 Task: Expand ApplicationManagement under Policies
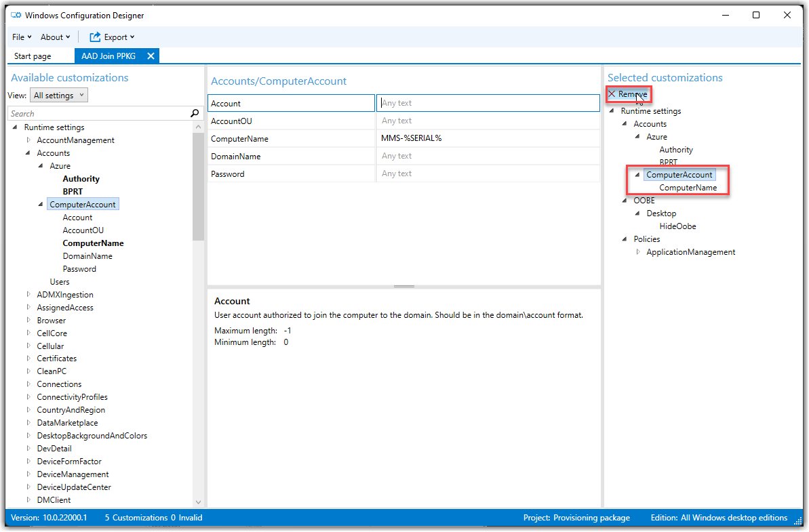click(x=637, y=252)
